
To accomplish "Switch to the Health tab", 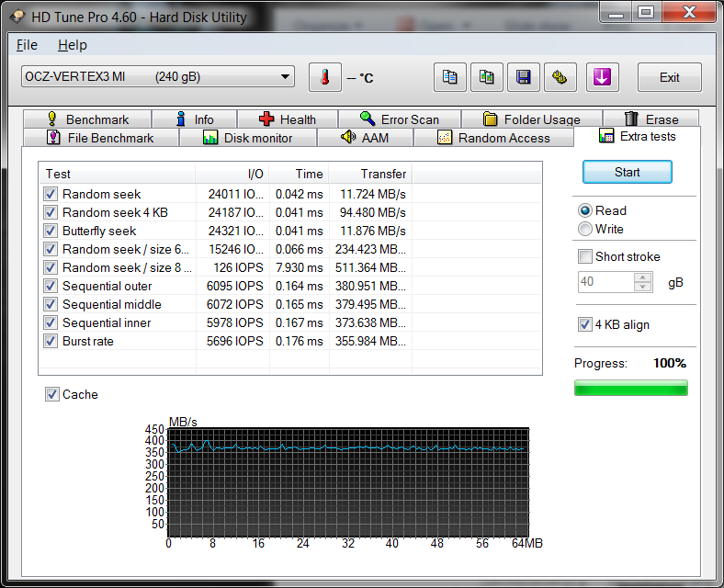I will click(287, 119).
